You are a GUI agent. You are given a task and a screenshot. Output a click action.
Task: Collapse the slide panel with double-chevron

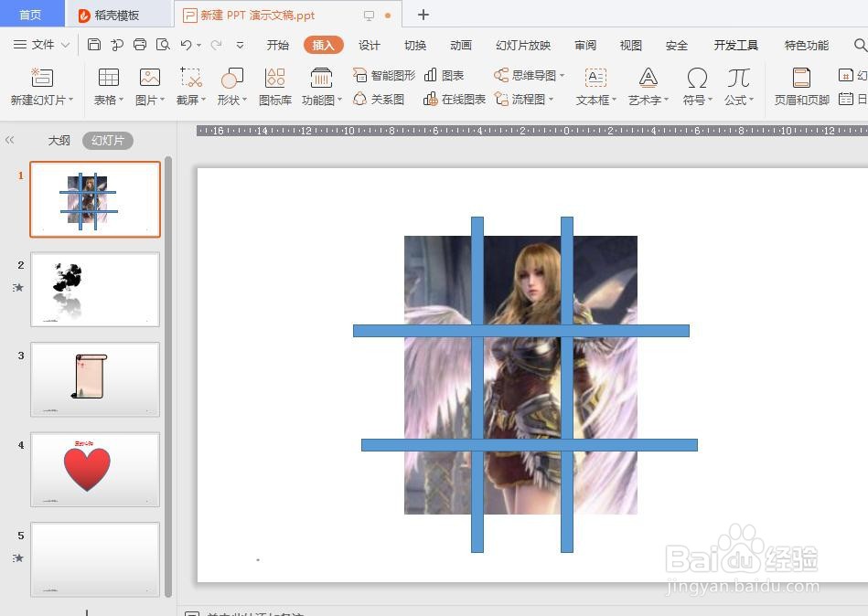point(9,141)
